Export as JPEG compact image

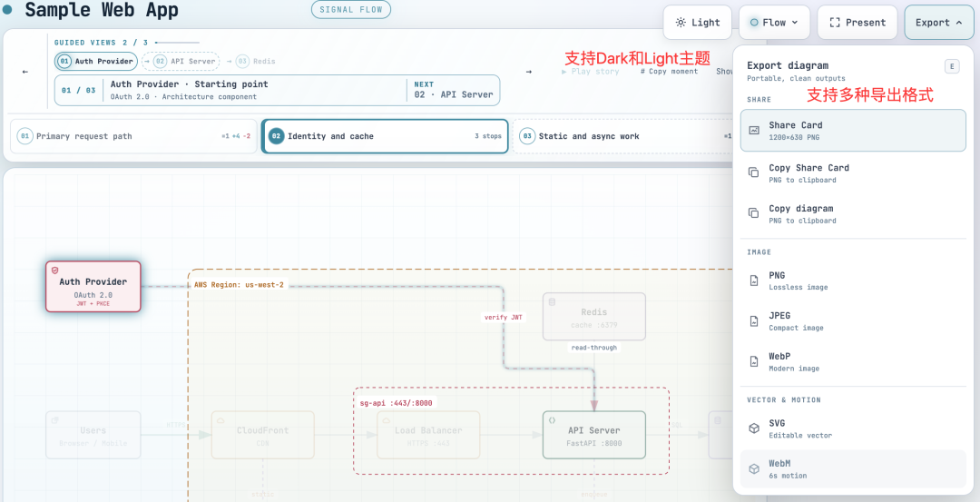(853, 321)
